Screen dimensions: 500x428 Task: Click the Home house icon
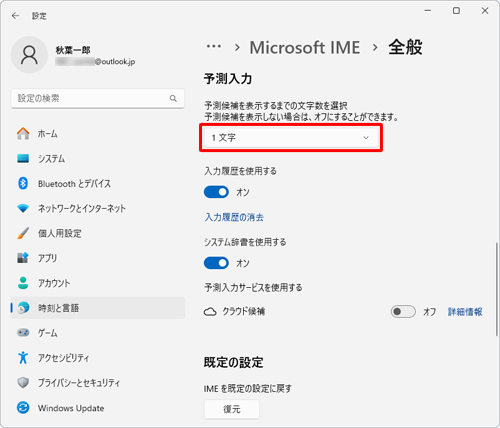[23, 134]
